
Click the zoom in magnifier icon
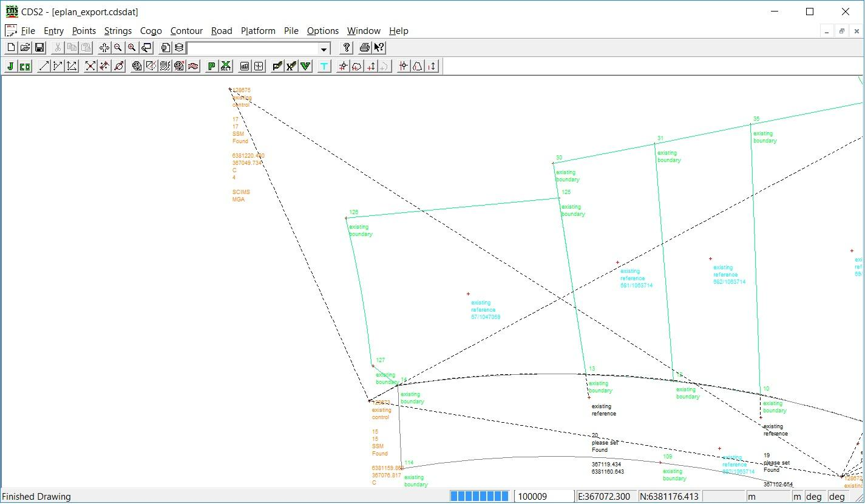tap(132, 48)
